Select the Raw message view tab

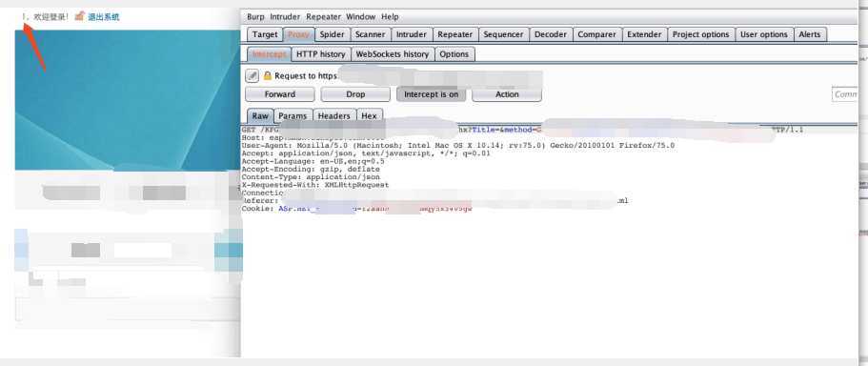pos(260,116)
